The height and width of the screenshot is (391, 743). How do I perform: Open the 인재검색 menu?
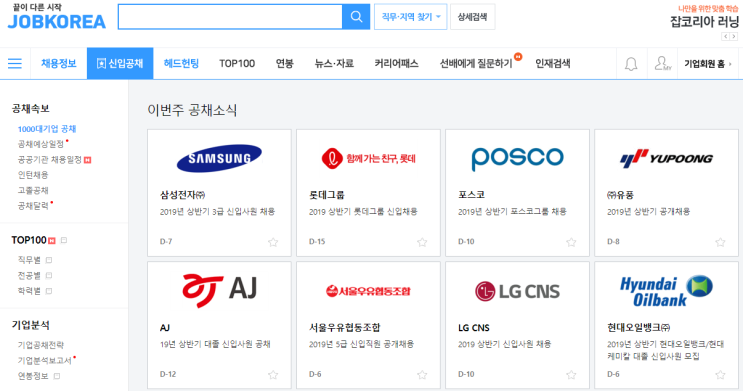click(553, 64)
